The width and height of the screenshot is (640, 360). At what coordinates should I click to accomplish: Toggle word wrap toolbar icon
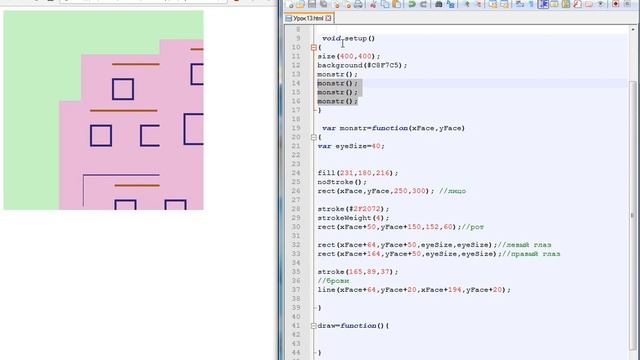[520, 4]
